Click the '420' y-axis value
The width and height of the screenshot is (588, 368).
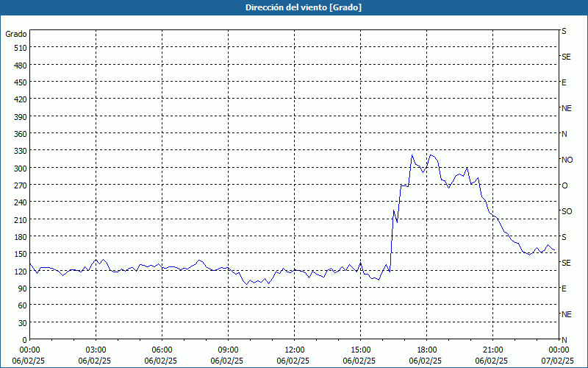(x=21, y=100)
